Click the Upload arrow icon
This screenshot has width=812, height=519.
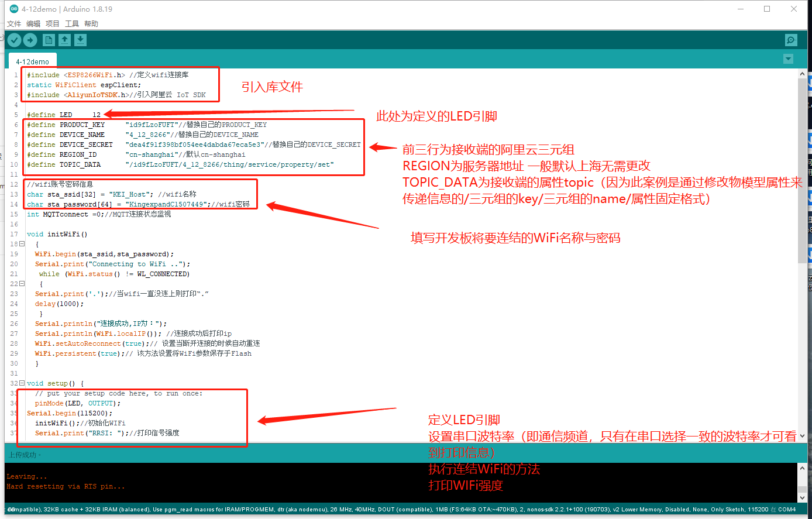click(30, 40)
